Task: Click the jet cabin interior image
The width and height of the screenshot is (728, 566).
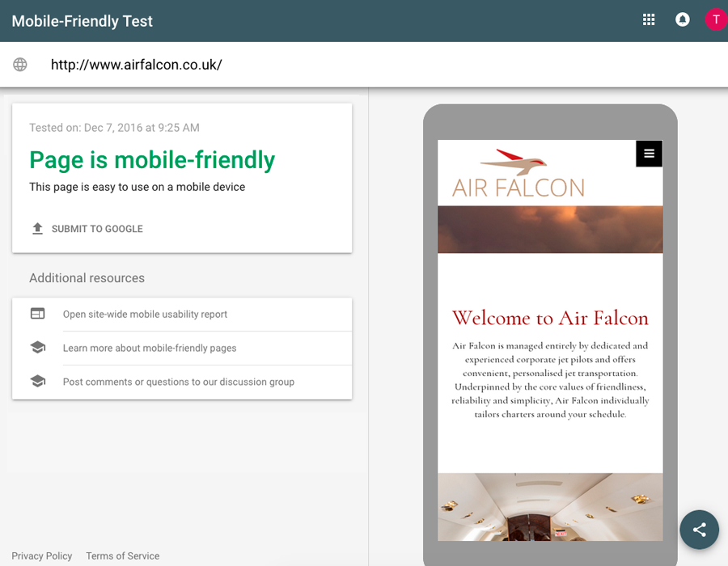Action: click(550, 507)
